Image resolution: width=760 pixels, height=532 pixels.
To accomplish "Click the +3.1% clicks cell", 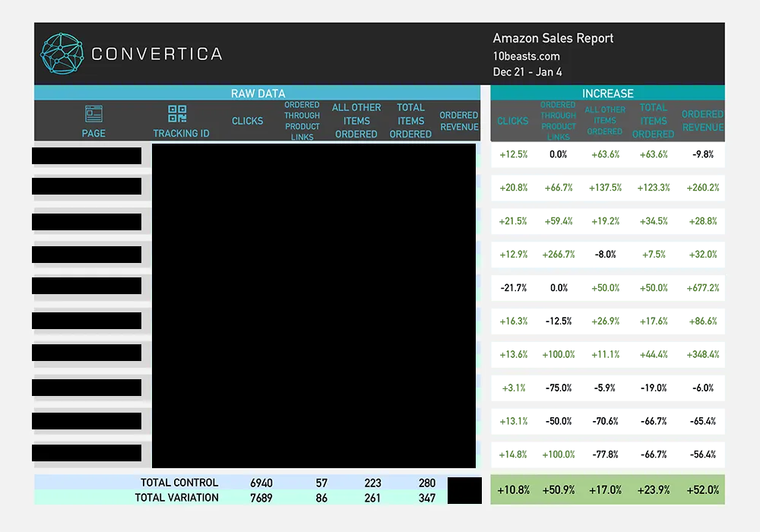I will 515,388.
